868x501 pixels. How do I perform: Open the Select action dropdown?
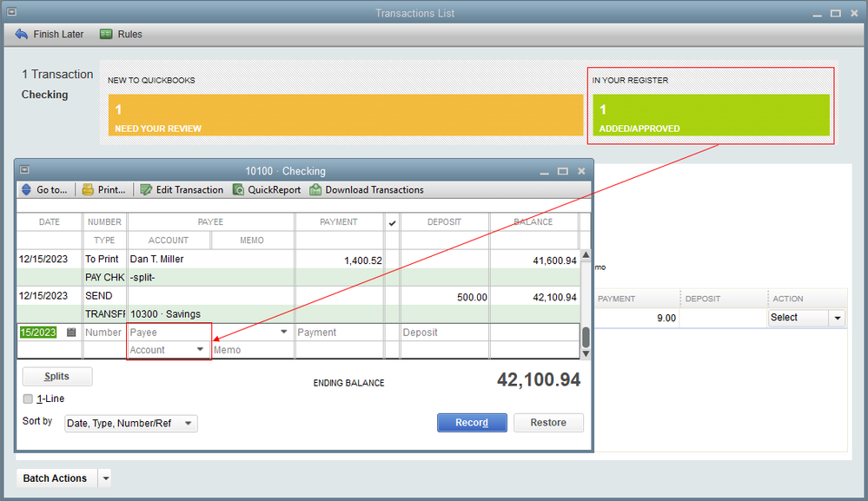pyautogui.click(x=806, y=318)
